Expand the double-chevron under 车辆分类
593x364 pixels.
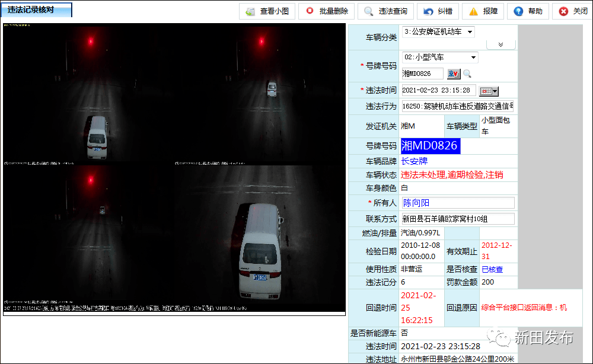pos(500,44)
